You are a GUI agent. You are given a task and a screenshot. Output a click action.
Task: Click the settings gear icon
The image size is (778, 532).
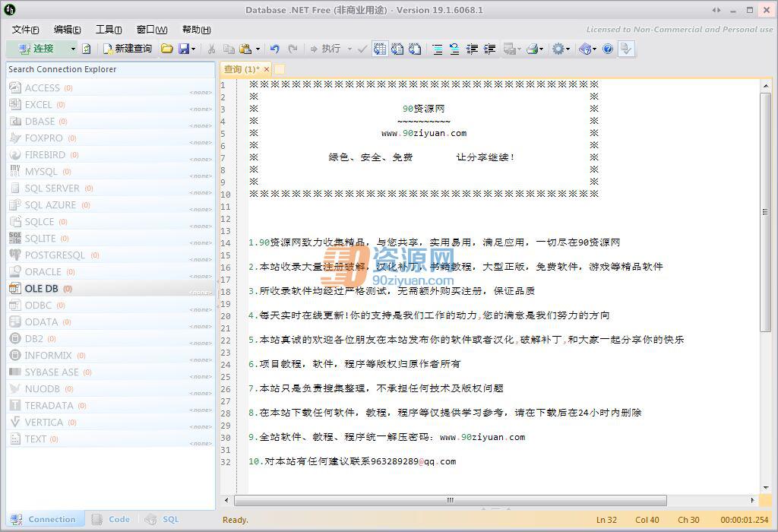pyautogui.click(x=558, y=49)
